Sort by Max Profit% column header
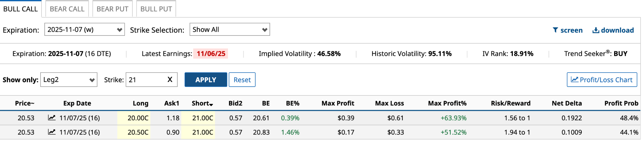This screenshot has height=141, width=644. [x=447, y=103]
